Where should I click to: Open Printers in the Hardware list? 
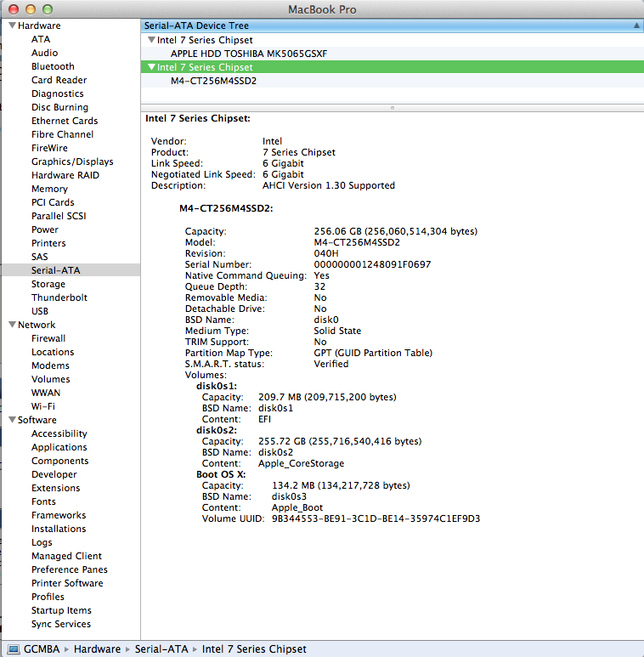pyautogui.click(x=48, y=243)
